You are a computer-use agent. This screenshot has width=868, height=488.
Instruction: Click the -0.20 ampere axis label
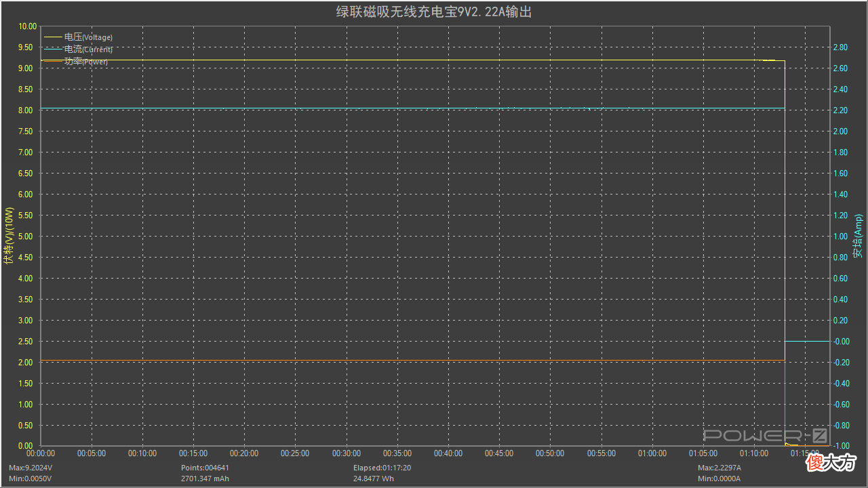(840, 363)
